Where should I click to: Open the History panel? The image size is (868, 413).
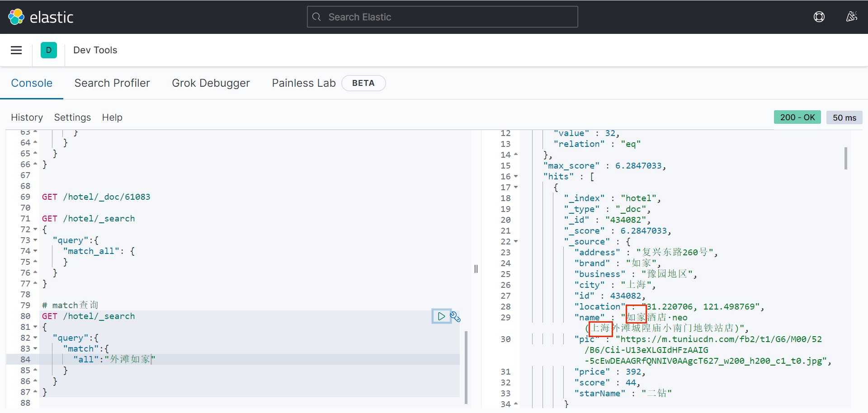click(27, 117)
